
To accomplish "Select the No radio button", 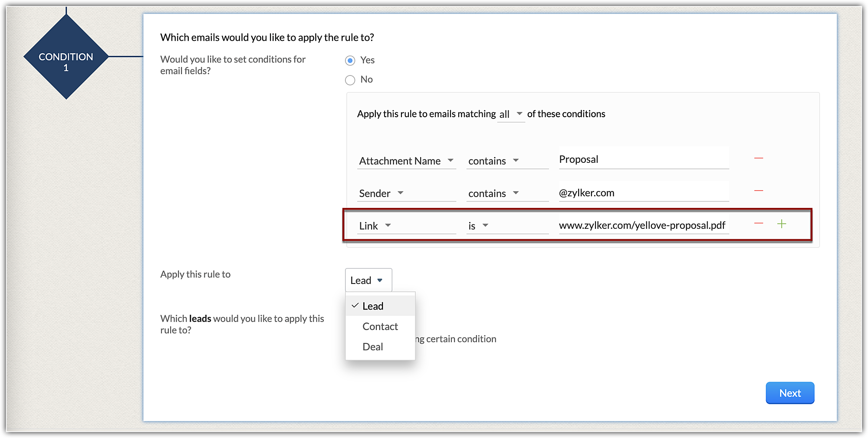I will (x=350, y=80).
